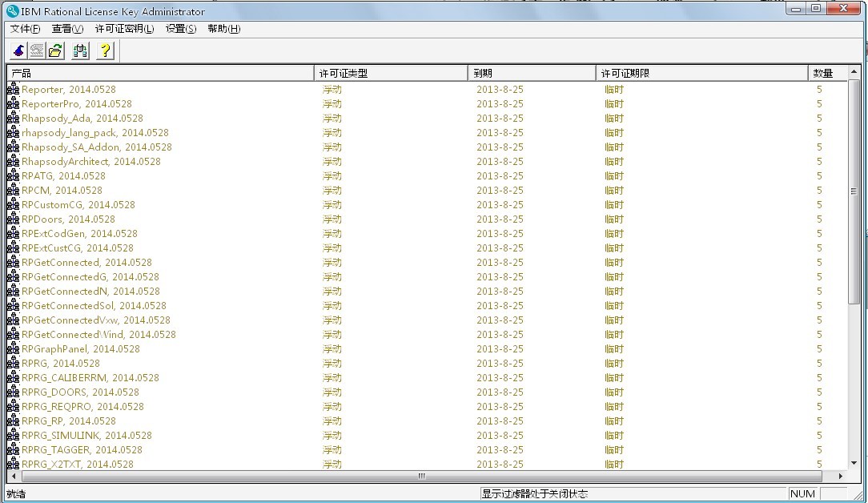
Task: Click the vertical scrollbar up arrow
Action: [x=854, y=72]
